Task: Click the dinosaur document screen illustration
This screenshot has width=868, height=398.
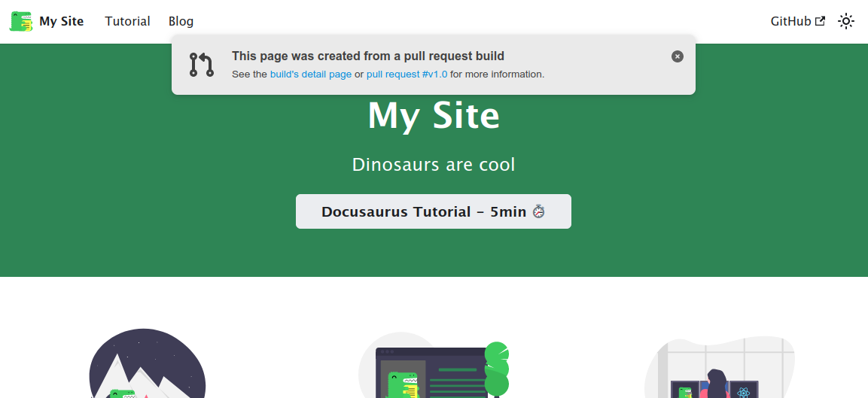Action: coord(434,365)
